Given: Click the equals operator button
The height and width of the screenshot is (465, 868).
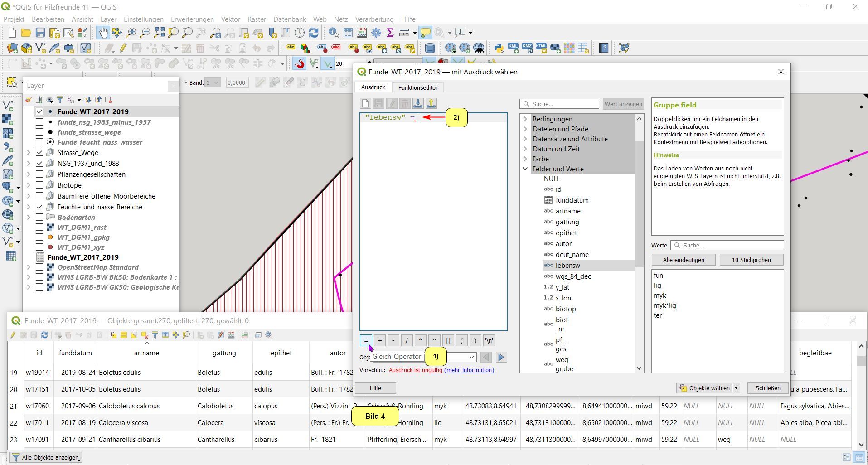Looking at the screenshot, I should point(366,341).
